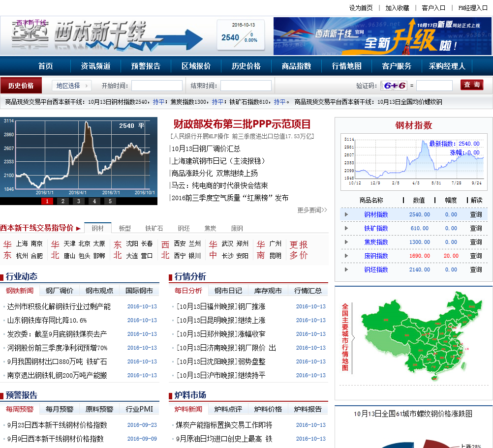
Task: Expand the 焦炭指数 row triangle
Action: tap(346, 242)
